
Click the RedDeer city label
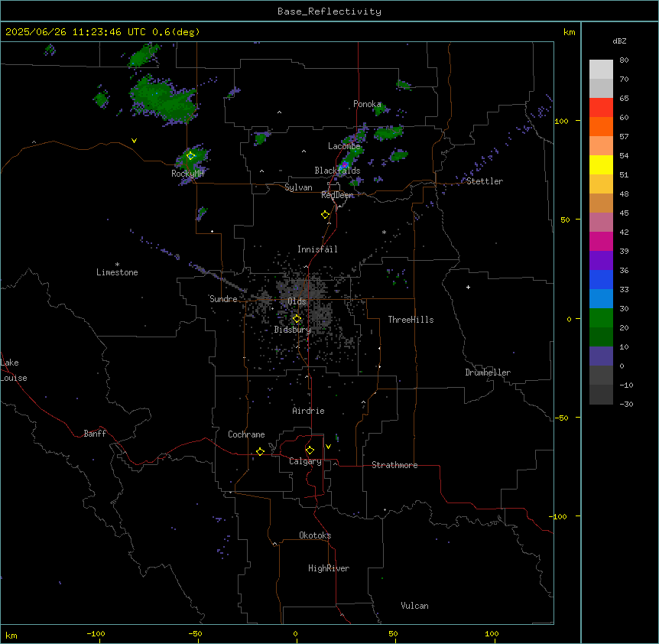tap(337, 195)
